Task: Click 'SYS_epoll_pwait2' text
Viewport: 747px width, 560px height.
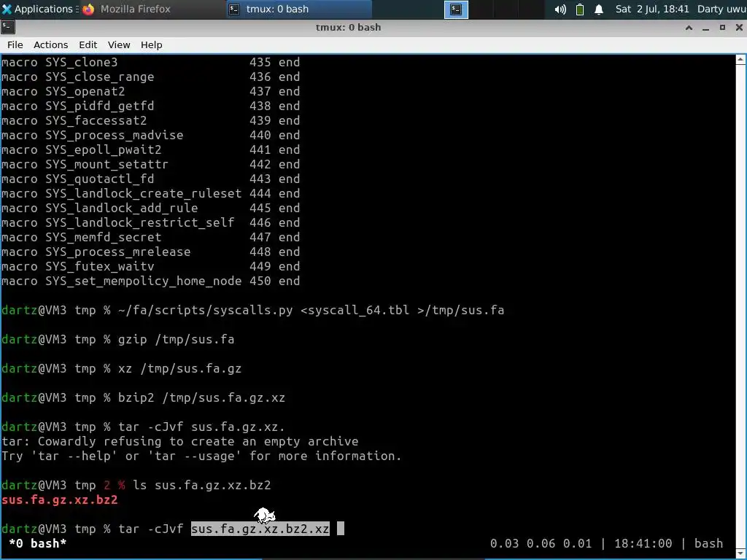Action: pyautogui.click(x=104, y=150)
